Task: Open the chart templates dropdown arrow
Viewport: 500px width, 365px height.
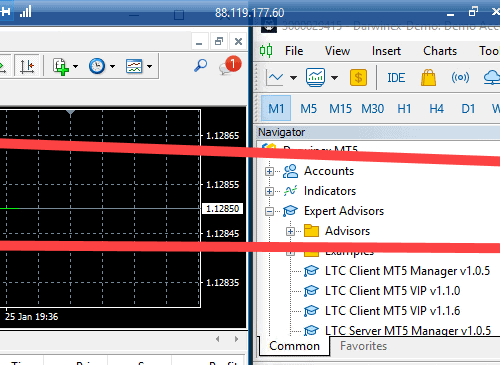Action: (149, 66)
